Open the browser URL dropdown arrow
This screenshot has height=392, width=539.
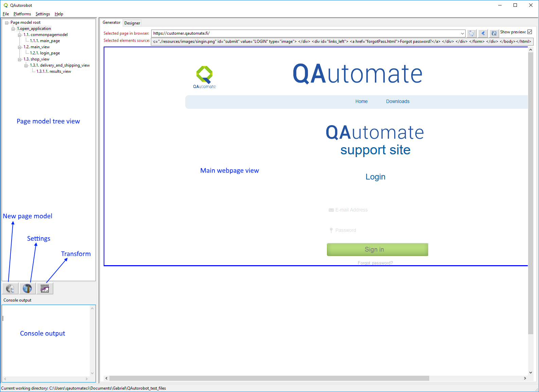[x=463, y=33]
